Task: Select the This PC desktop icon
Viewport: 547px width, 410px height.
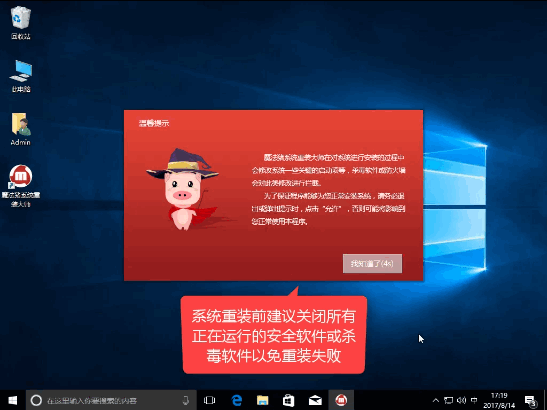Action: point(21,76)
